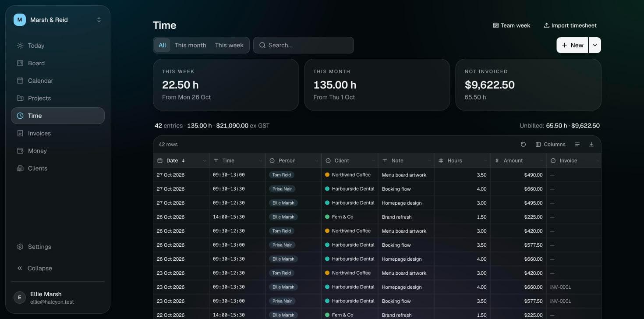This screenshot has height=319, width=644.
Task: Open Settings via the gear icon
Action: (20, 247)
